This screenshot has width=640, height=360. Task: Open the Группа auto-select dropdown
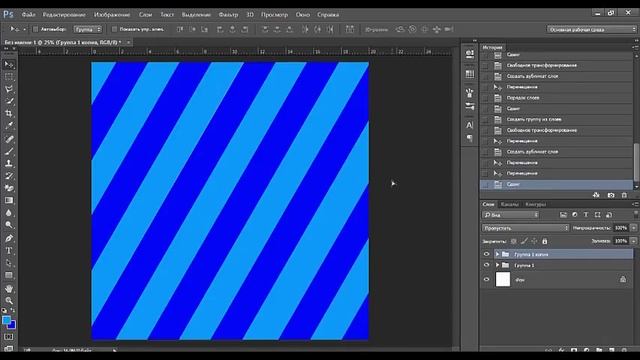(x=88, y=29)
